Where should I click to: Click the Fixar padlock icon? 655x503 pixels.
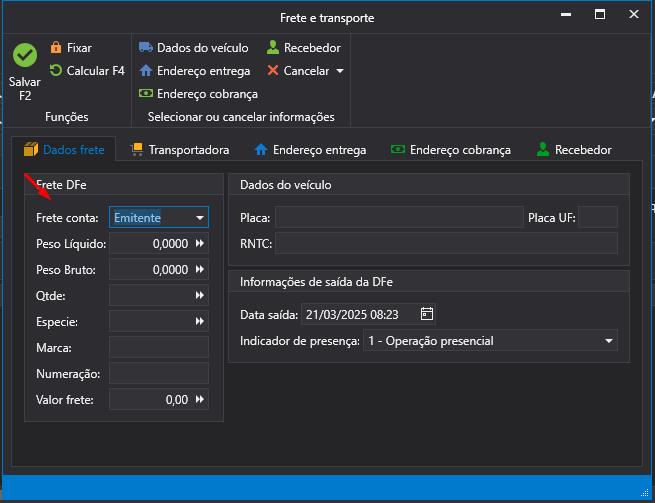(x=56, y=48)
